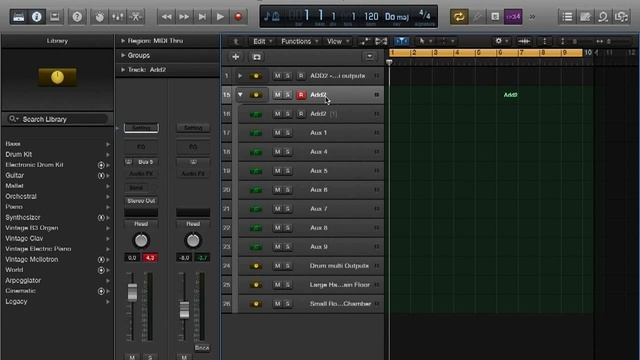The width and height of the screenshot is (640, 360).
Task: Toggle the Catch playhead button
Action: pos(402,41)
